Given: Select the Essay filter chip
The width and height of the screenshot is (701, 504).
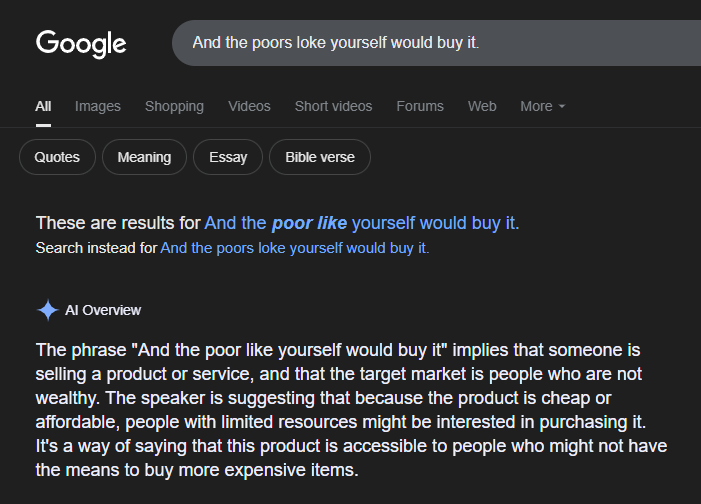Looking at the screenshot, I should pyautogui.click(x=228, y=157).
